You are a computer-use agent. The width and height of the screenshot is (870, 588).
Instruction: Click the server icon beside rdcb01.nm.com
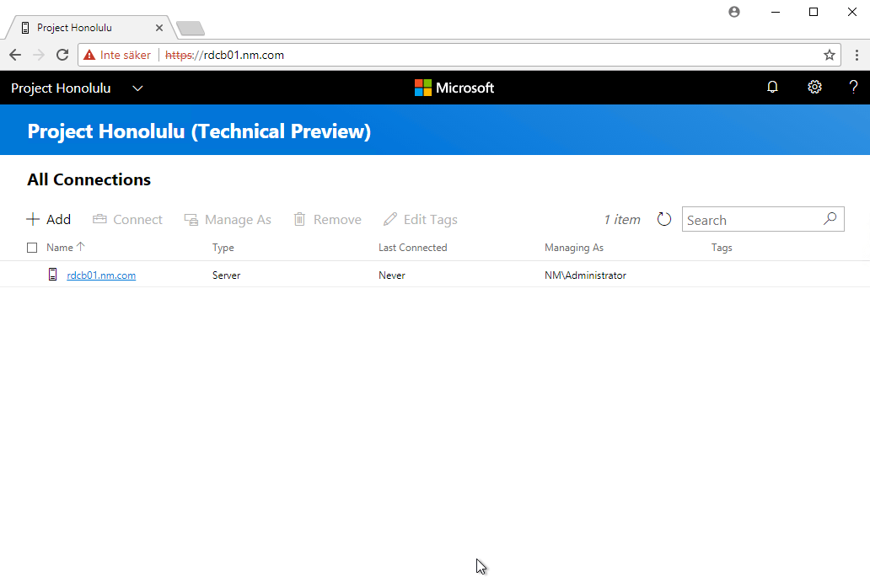(x=52, y=275)
